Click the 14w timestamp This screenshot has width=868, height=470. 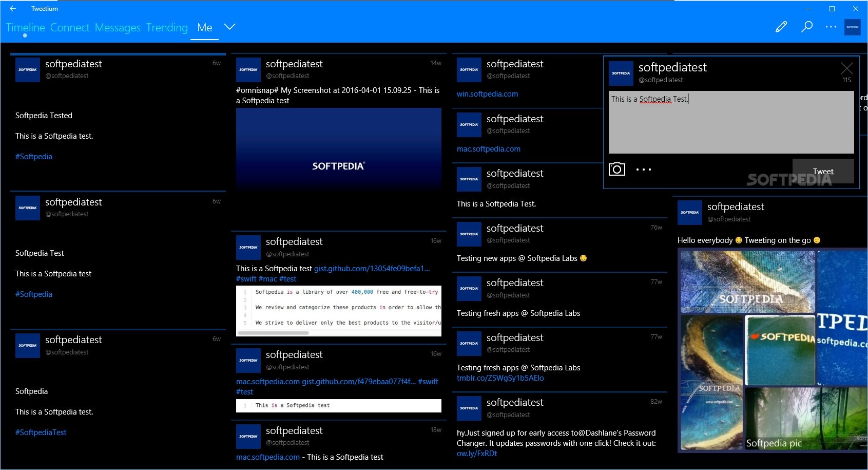[436, 63]
